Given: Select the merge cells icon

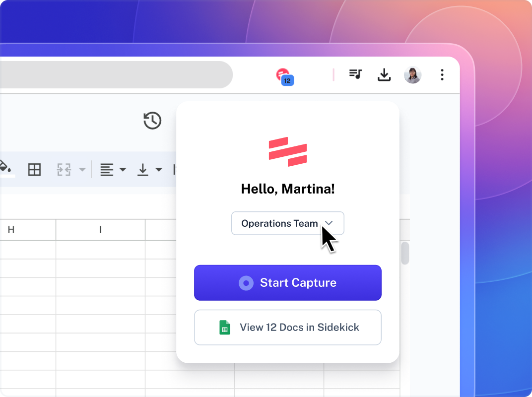Looking at the screenshot, I should click(64, 169).
